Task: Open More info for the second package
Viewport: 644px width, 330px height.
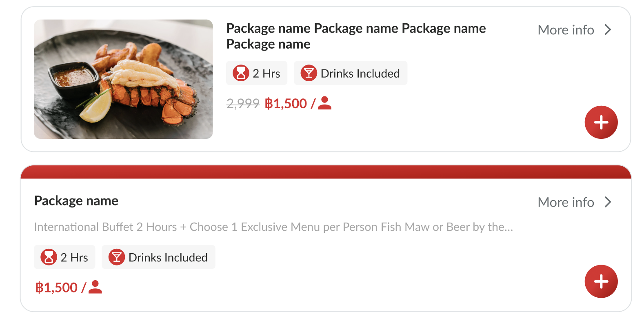Action: (566, 202)
